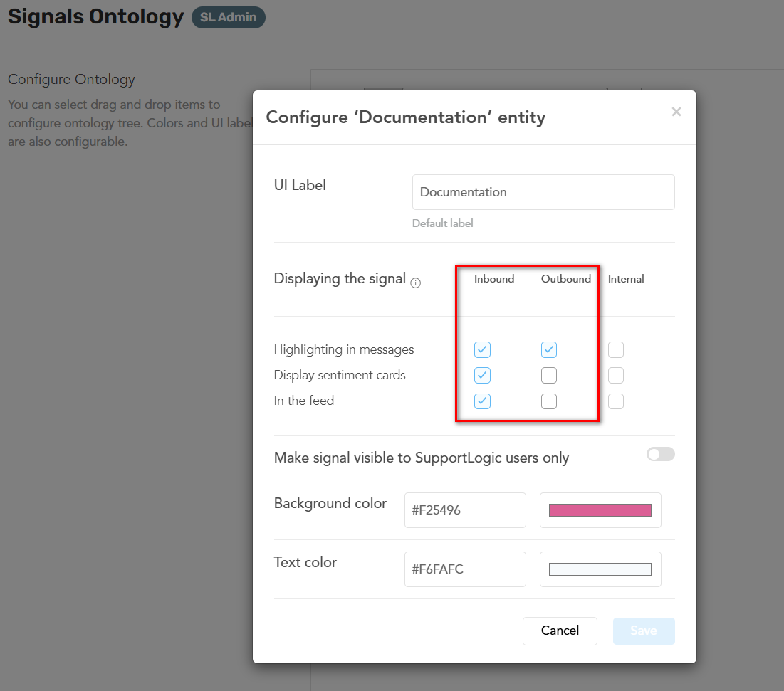
Task: Uncheck Inbound In the feed
Action: 483,401
